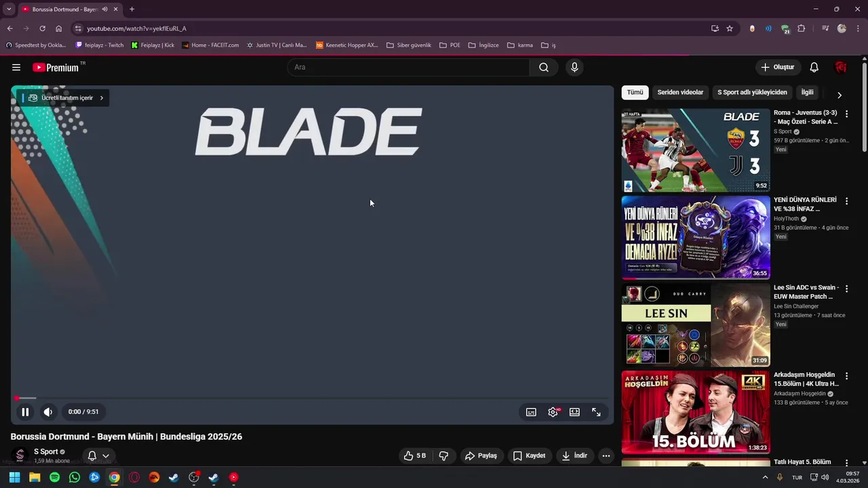This screenshot has width=868, height=488.
Task: Open more actions ellipsis below video
Action: click(606, 455)
